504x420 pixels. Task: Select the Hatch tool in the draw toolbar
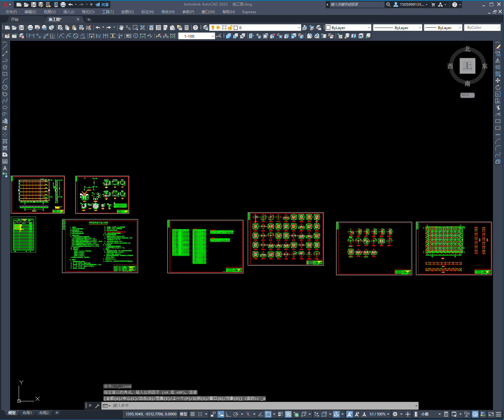point(5,141)
